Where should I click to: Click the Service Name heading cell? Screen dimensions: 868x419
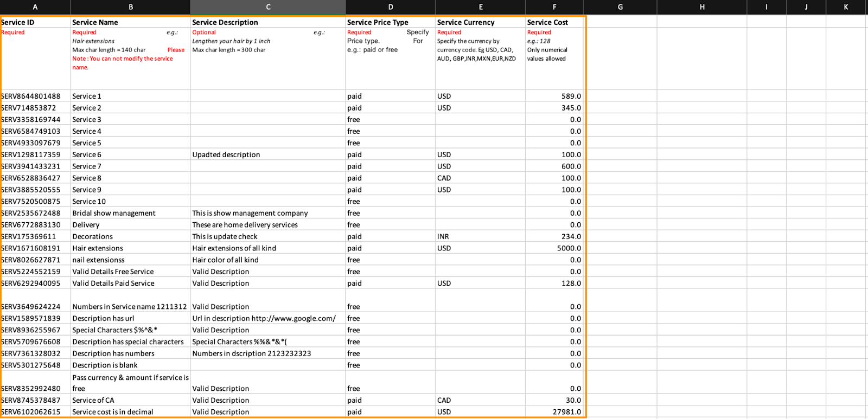click(131, 22)
